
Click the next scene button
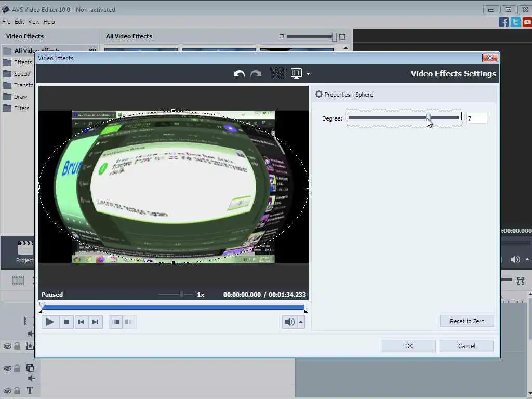tap(129, 322)
